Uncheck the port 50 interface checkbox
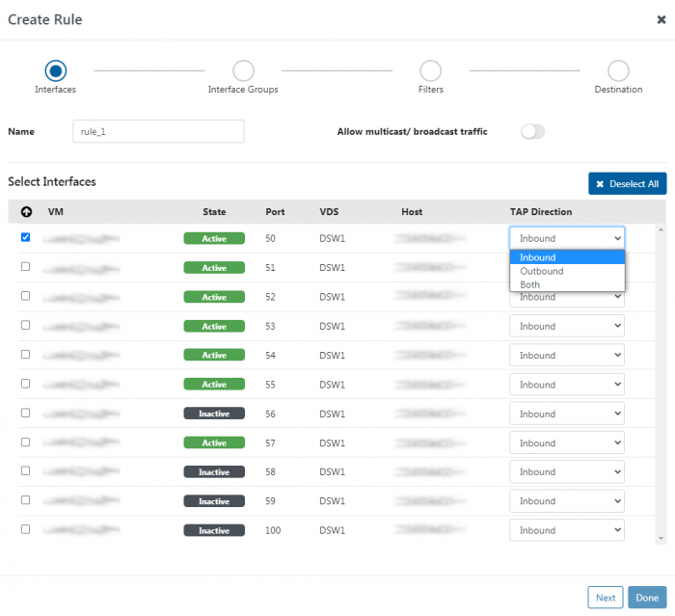This screenshot has height=616, width=675. coord(25,237)
